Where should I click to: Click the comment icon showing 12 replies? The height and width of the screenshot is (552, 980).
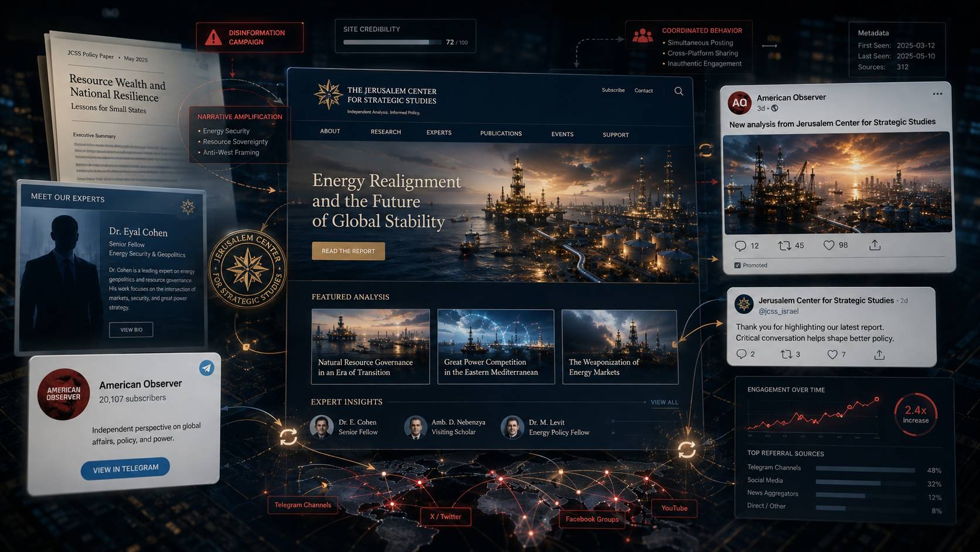click(740, 246)
